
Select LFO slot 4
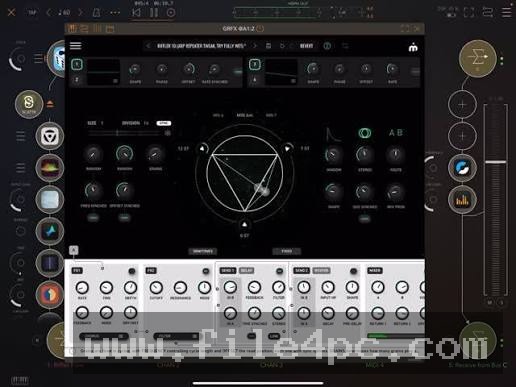(x=255, y=80)
